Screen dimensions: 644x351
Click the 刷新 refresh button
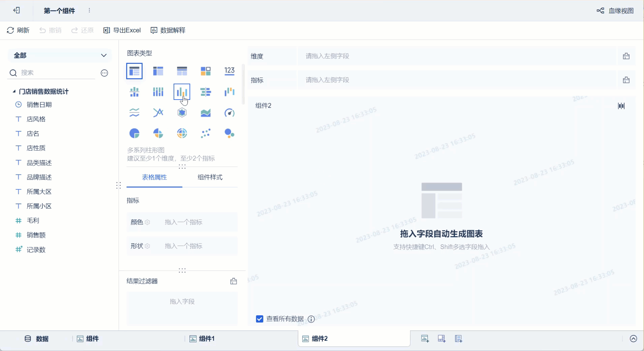[18, 30]
